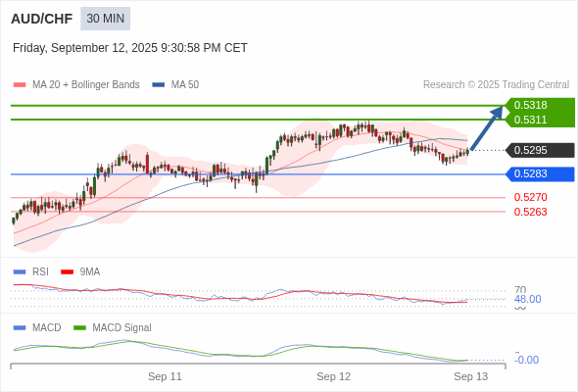Click the Sep 13 date axis label

[x=471, y=376]
